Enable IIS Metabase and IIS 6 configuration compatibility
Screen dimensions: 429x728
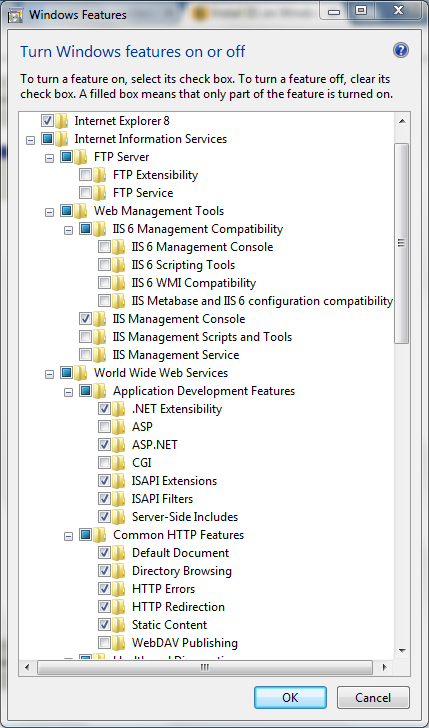coord(104,301)
